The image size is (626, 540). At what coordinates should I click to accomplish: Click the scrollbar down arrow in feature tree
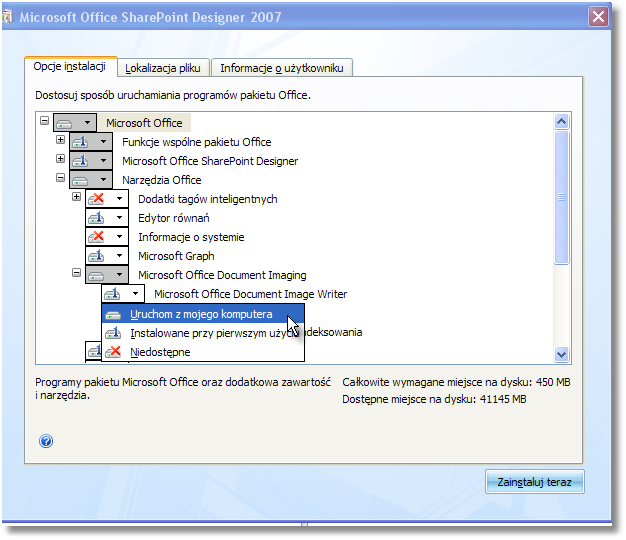click(561, 354)
